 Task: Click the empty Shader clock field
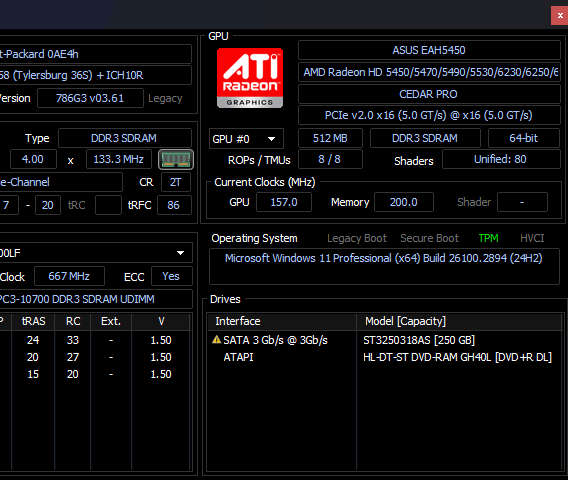[x=522, y=202]
